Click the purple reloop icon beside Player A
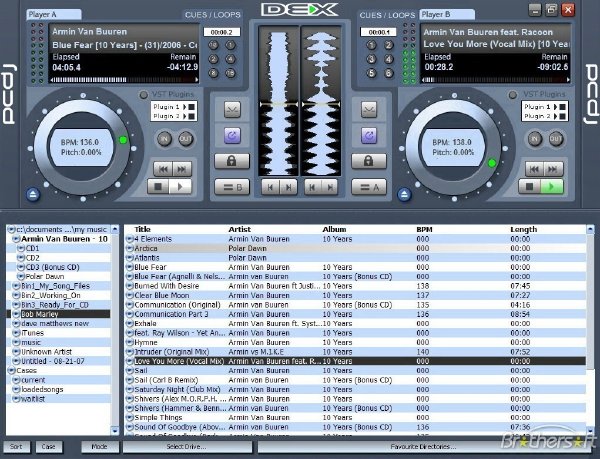 [x=232, y=135]
